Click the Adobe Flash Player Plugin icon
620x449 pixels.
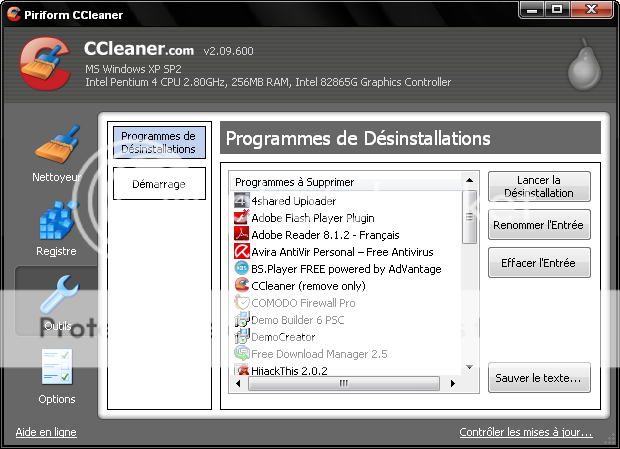(242, 217)
